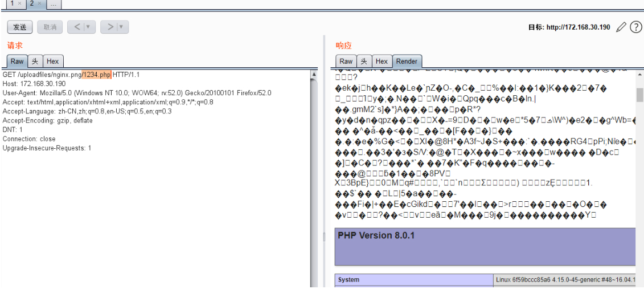
Task: Select the response Render tab
Action: (x=407, y=61)
